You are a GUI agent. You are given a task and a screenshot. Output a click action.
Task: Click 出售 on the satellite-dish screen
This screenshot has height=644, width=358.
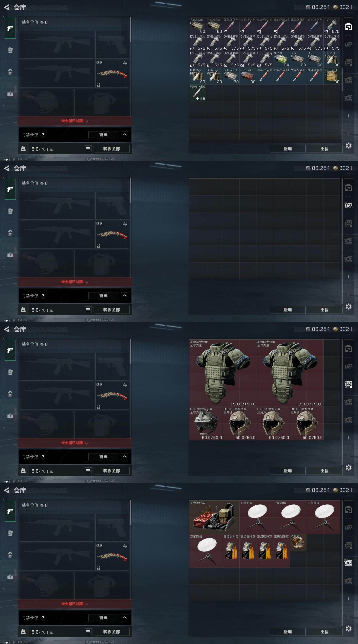pos(324,632)
